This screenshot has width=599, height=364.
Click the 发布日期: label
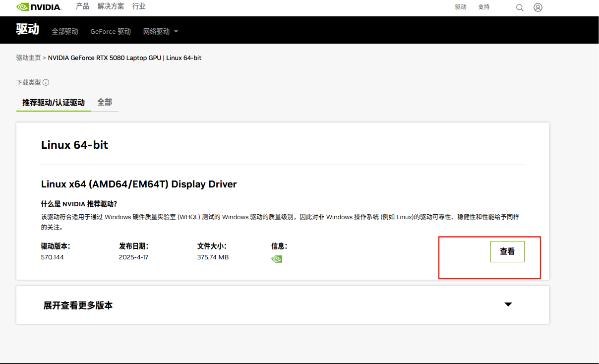[134, 246]
